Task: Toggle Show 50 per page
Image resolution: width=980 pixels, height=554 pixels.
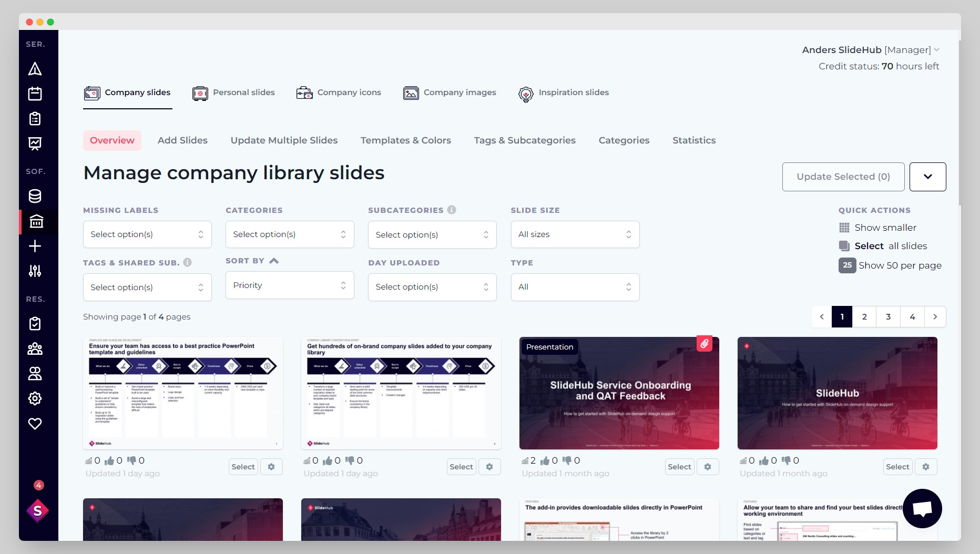Action: tap(890, 265)
